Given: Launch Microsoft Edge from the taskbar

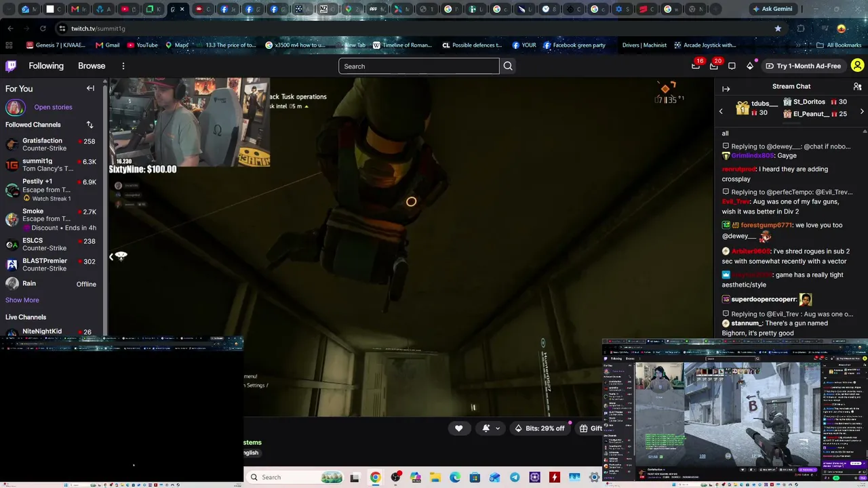Looking at the screenshot, I should tap(455, 477).
